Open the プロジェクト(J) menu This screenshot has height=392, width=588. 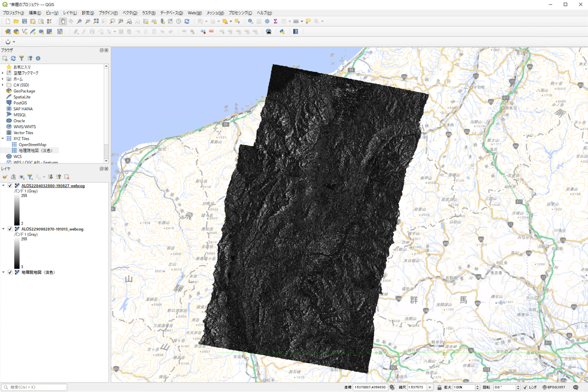[13, 13]
